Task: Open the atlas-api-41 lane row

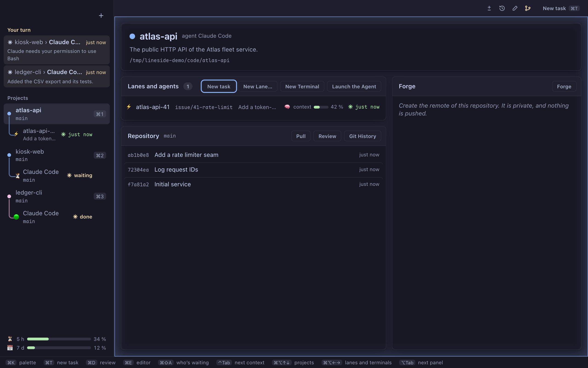Action: 253,107
